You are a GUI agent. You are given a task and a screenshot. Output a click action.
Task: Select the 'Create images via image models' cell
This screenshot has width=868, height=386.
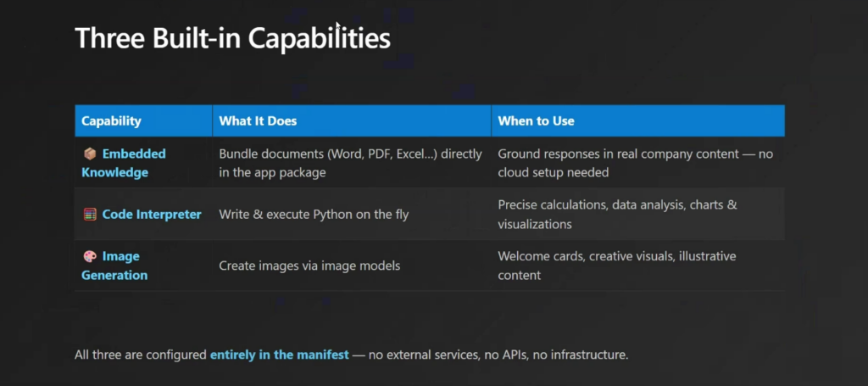[x=309, y=266]
